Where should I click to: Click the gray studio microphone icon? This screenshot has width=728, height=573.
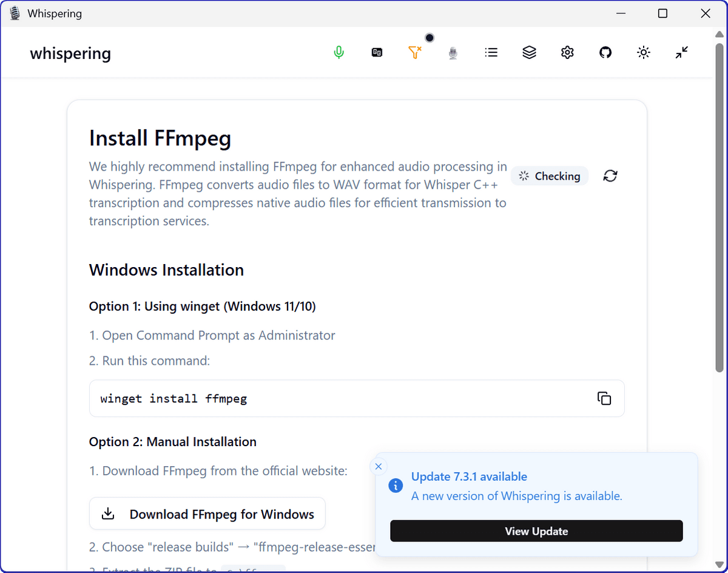point(453,53)
